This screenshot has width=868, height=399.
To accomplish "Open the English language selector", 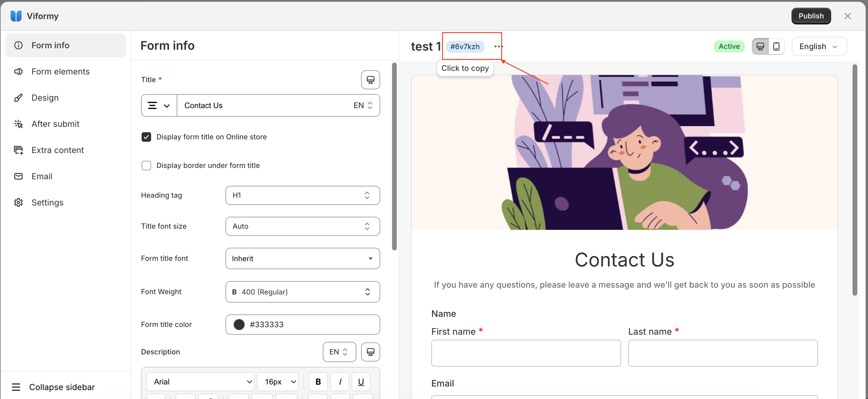I will click(819, 46).
